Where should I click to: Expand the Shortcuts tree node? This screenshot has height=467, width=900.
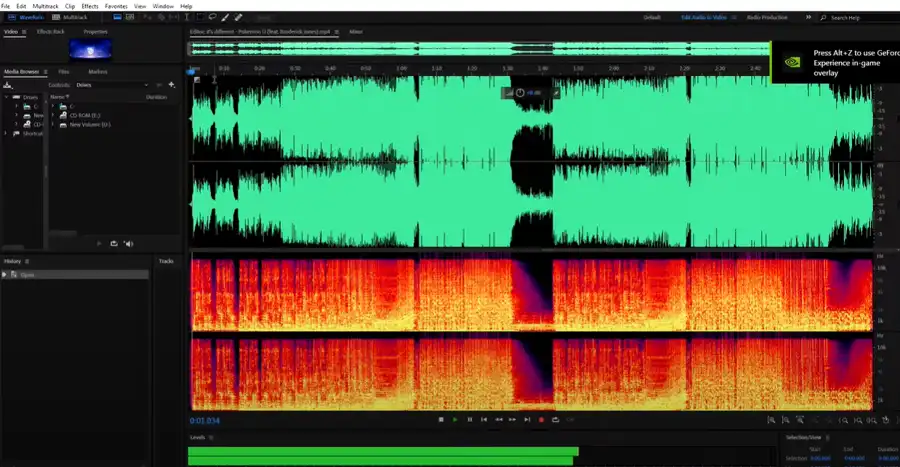[7, 133]
